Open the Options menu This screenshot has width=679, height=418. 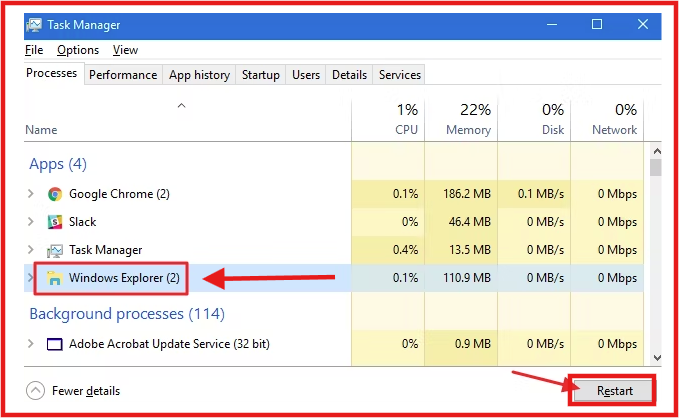pyautogui.click(x=78, y=50)
